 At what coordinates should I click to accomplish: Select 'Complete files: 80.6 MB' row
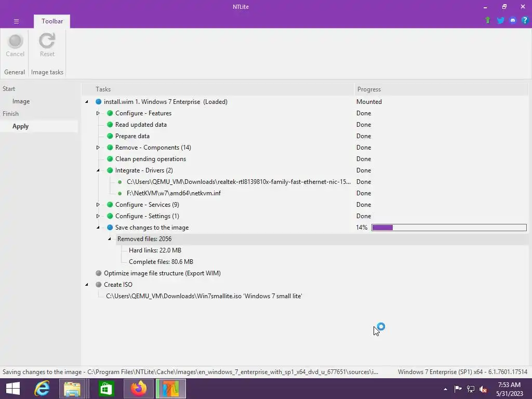[x=161, y=262]
